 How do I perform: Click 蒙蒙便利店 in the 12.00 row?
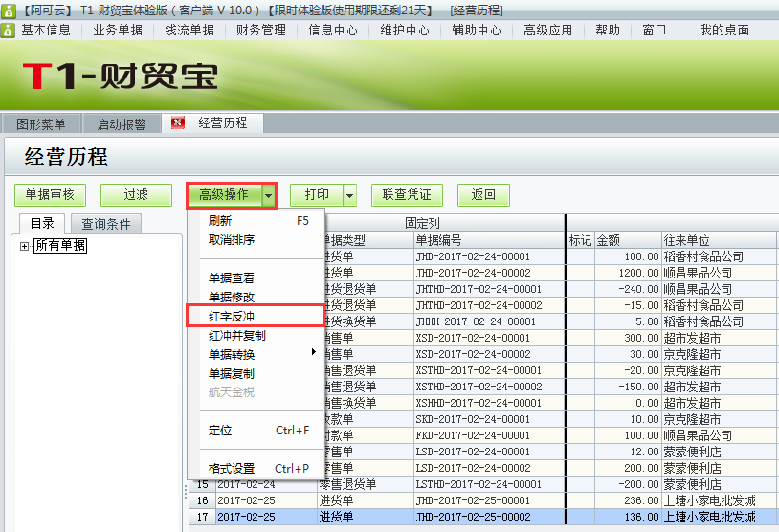pos(721,452)
